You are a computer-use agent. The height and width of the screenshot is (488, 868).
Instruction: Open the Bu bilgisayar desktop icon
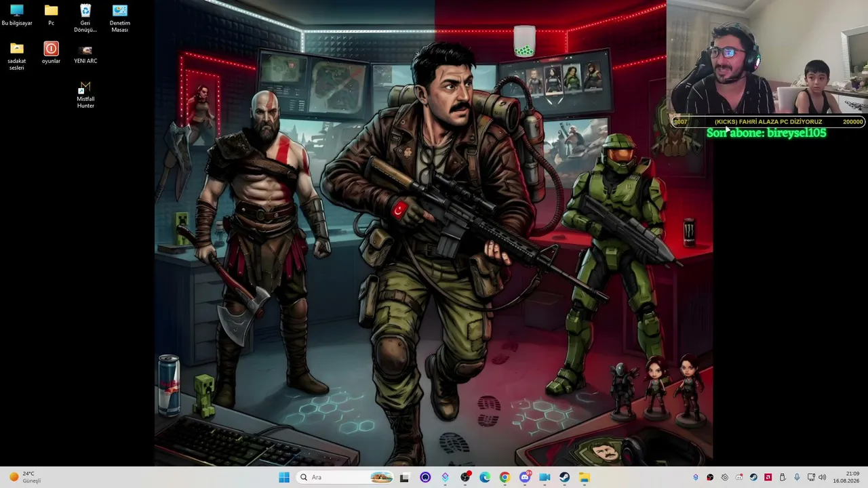pyautogui.click(x=17, y=15)
